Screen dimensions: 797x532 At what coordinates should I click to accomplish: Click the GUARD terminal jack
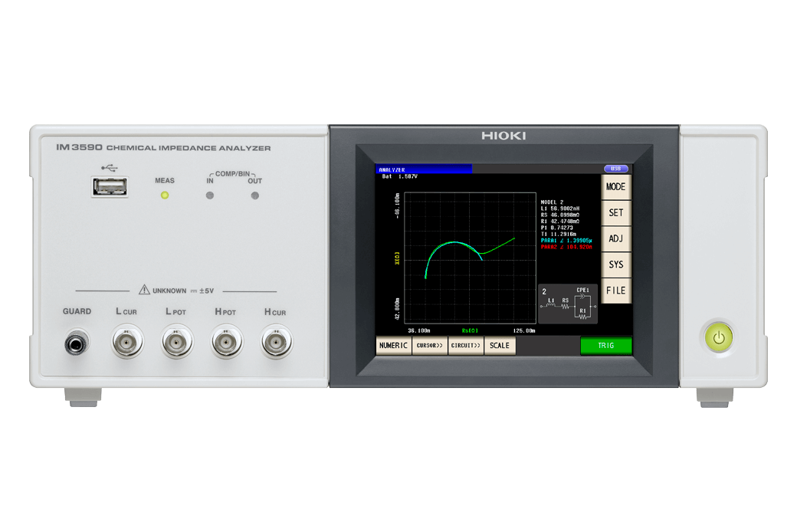coord(77,344)
